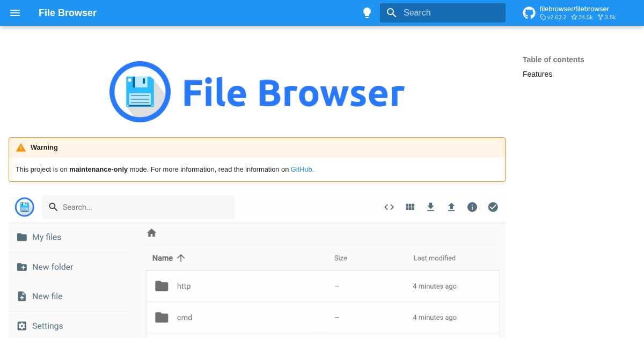The width and height of the screenshot is (644, 338).
Task: Click the 3.8k forks count
Action: coord(606,17)
